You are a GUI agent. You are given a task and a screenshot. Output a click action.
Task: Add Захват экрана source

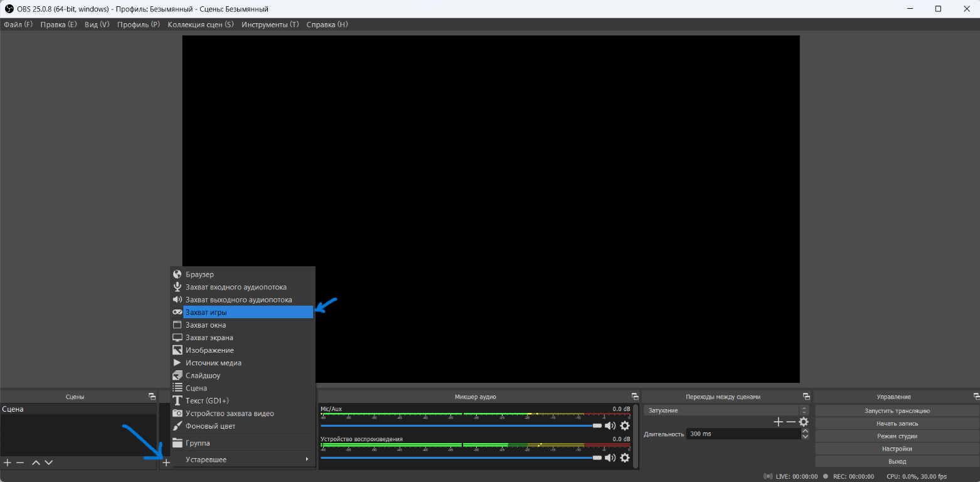(242, 338)
